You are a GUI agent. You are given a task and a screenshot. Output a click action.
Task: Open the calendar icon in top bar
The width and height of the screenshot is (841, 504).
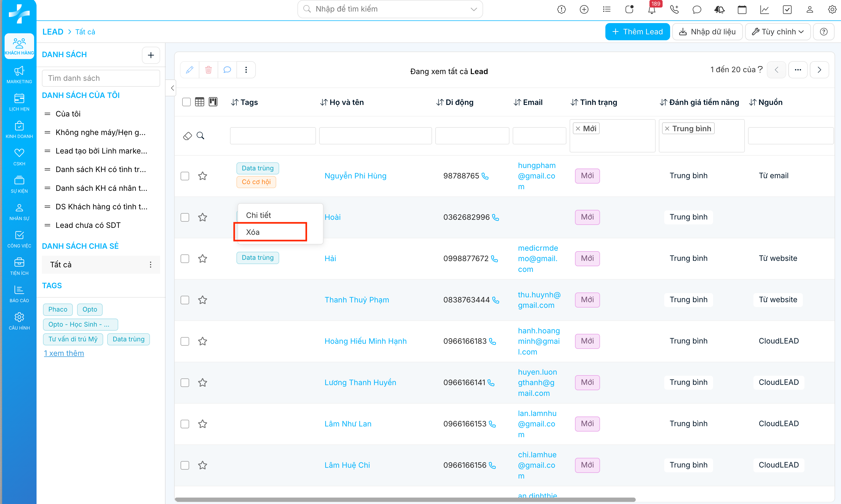[742, 9]
